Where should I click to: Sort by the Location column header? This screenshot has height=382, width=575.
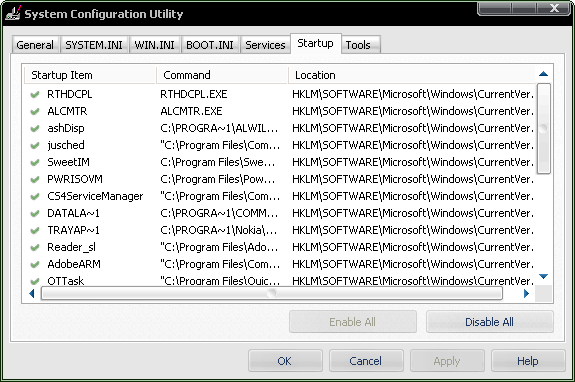(411, 75)
